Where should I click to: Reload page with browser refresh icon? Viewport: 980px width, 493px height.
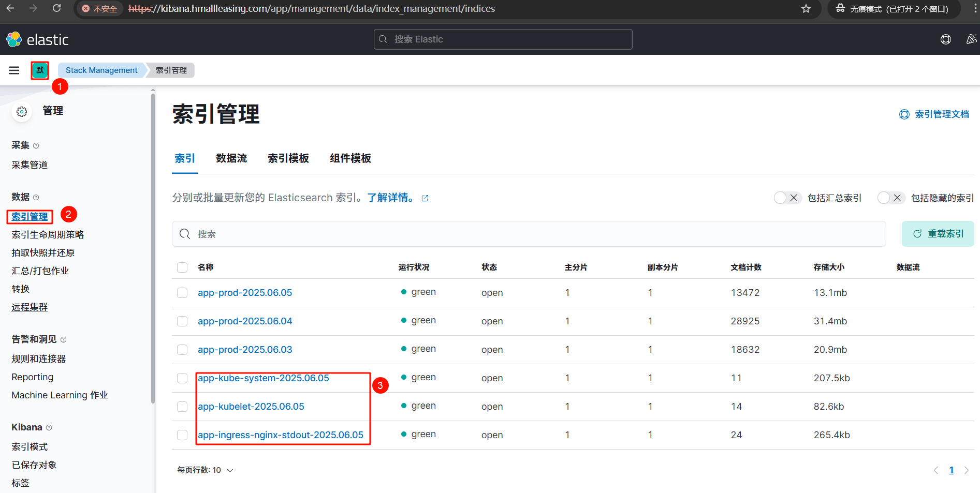pyautogui.click(x=57, y=9)
